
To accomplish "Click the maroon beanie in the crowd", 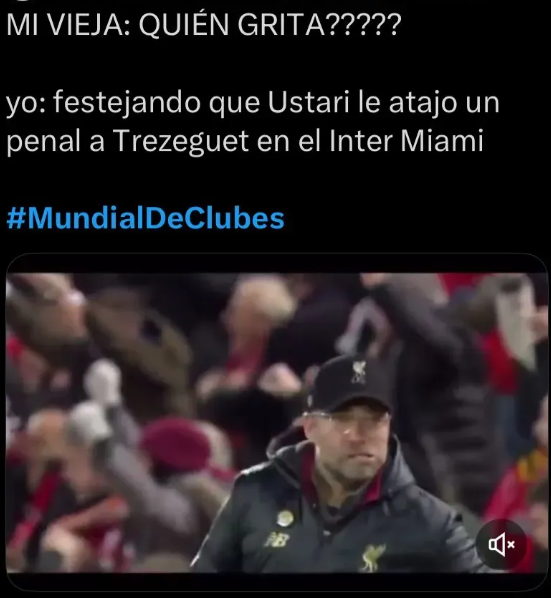I will (176, 444).
